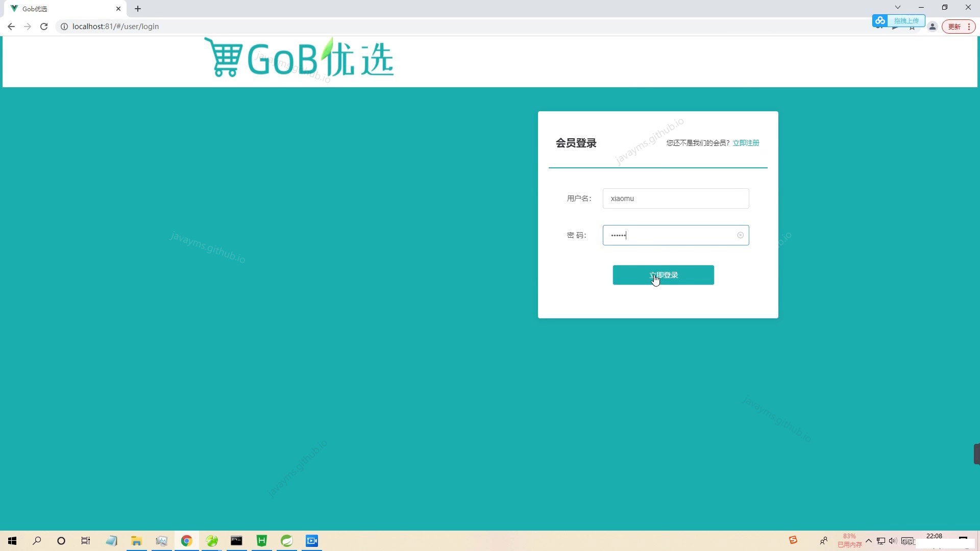The width and height of the screenshot is (980, 551).
Task: Switch to Chrome on the taskbar
Action: coord(186,541)
